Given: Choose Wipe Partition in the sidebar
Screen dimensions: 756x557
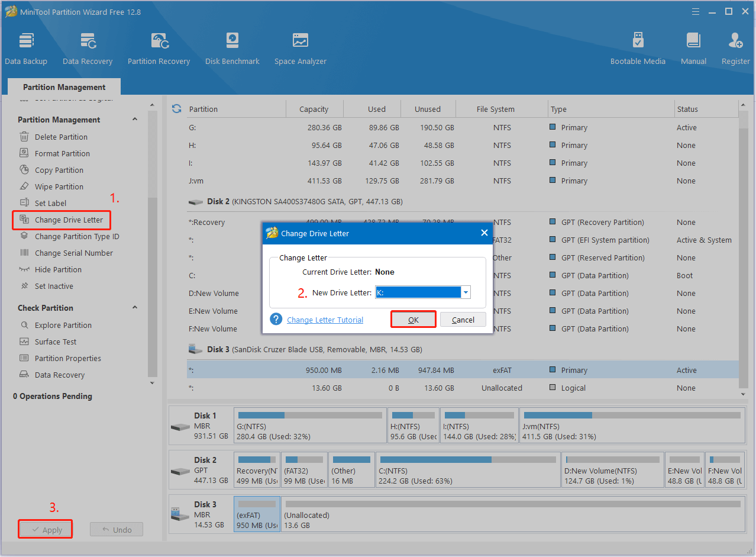Looking at the screenshot, I should [59, 186].
